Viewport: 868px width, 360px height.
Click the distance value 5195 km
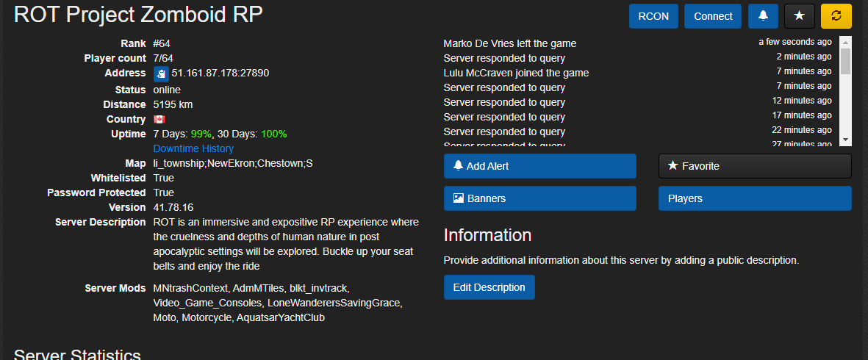173,104
